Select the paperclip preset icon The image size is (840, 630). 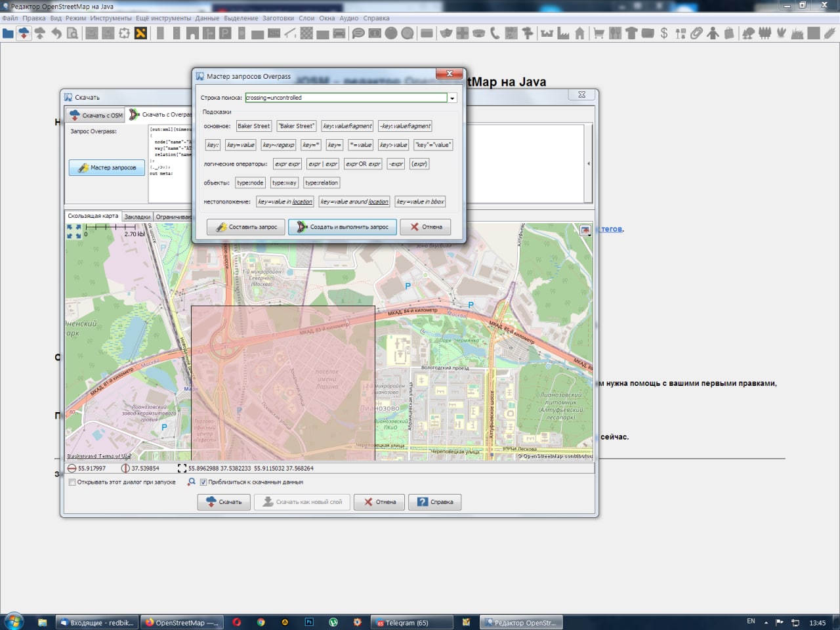pyautogui.click(x=696, y=33)
